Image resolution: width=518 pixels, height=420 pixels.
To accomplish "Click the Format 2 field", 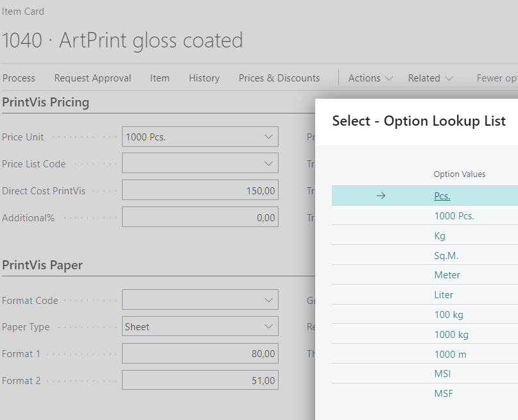I will point(200,380).
